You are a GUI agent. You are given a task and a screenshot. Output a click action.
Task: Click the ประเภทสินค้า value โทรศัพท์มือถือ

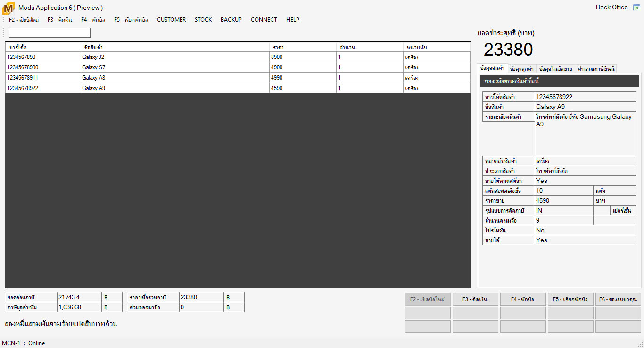pos(585,171)
